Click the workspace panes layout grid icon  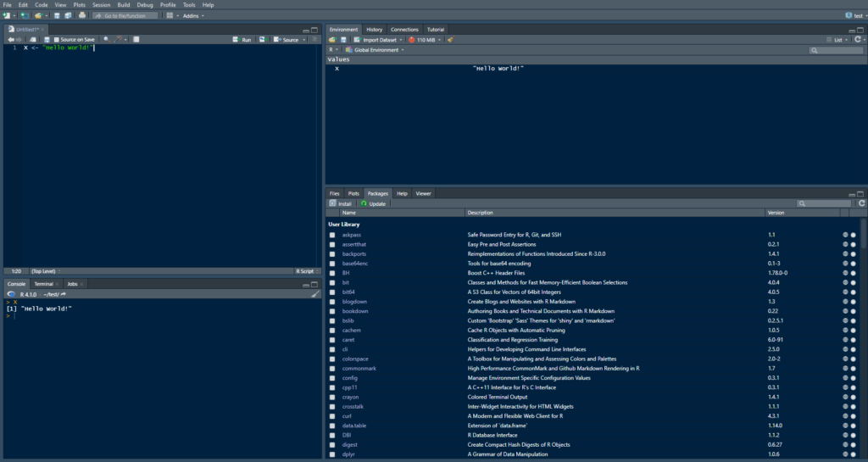[x=170, y=15]
